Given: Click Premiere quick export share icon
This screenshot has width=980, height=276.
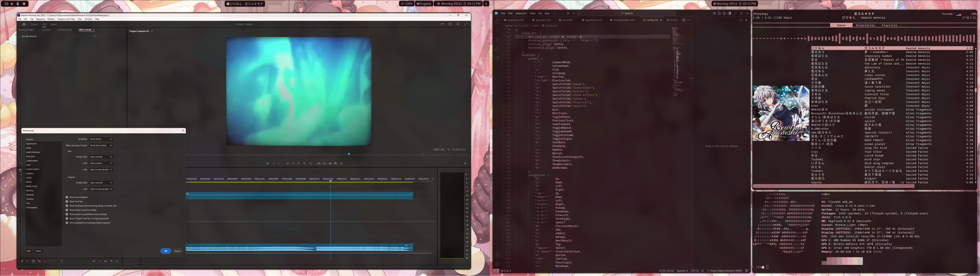Looking at the screenshot, I should (x=450, y=24).
